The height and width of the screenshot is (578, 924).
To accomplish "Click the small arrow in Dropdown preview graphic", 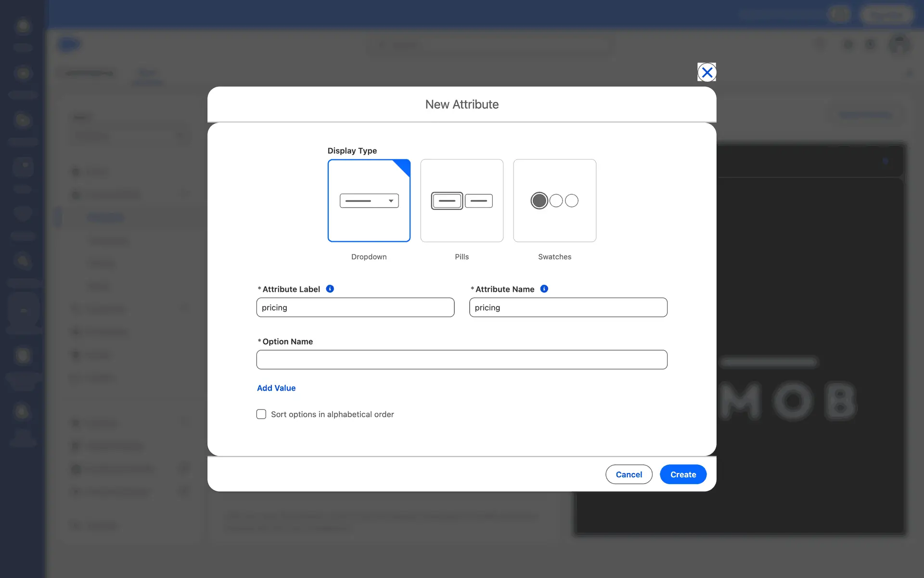I will (391, 201).
